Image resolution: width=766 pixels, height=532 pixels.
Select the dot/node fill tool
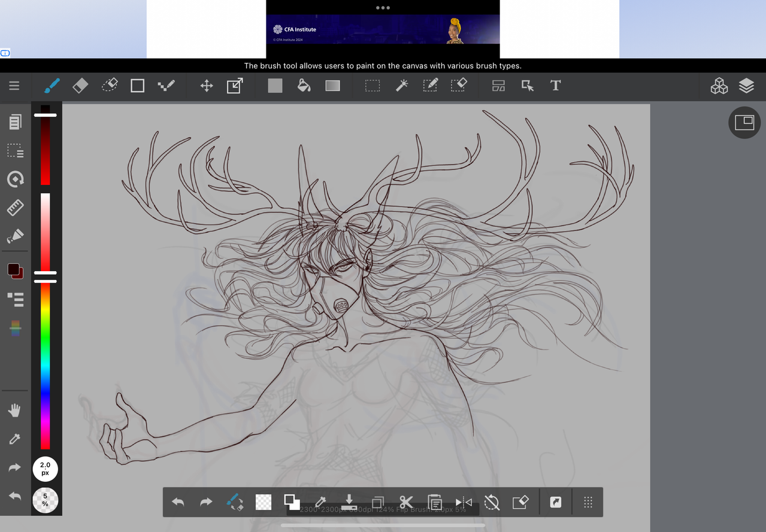coord(166,86)
